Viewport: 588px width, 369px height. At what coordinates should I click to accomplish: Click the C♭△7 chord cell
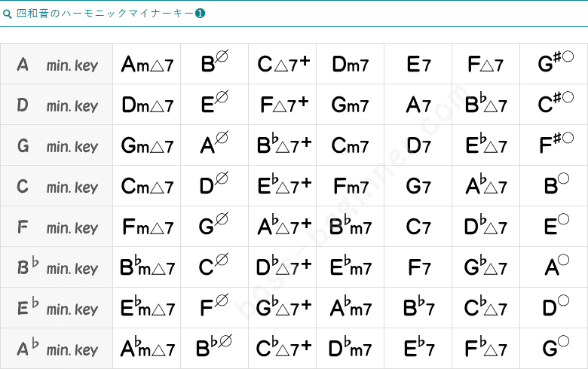(486, 309)
